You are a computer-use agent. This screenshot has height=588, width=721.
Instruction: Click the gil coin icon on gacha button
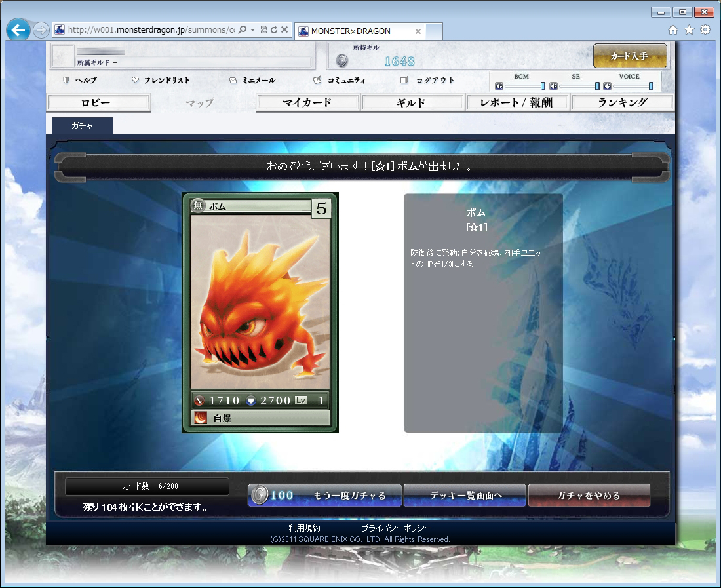click(260, 495)
